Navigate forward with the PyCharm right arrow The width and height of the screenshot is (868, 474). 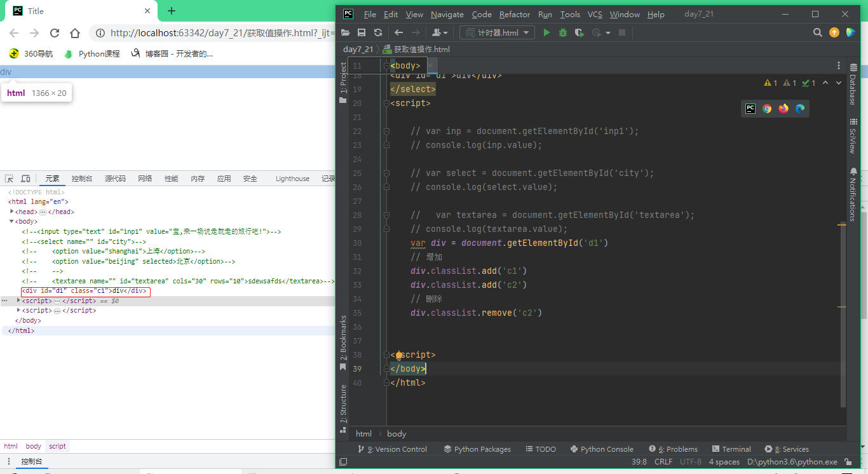(416, 32)
